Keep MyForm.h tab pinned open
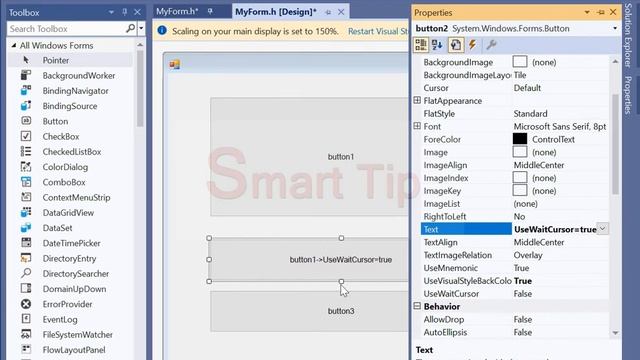The height and width of the screenshot is (360, 640). pyautogui.click(x=210, y=11)
